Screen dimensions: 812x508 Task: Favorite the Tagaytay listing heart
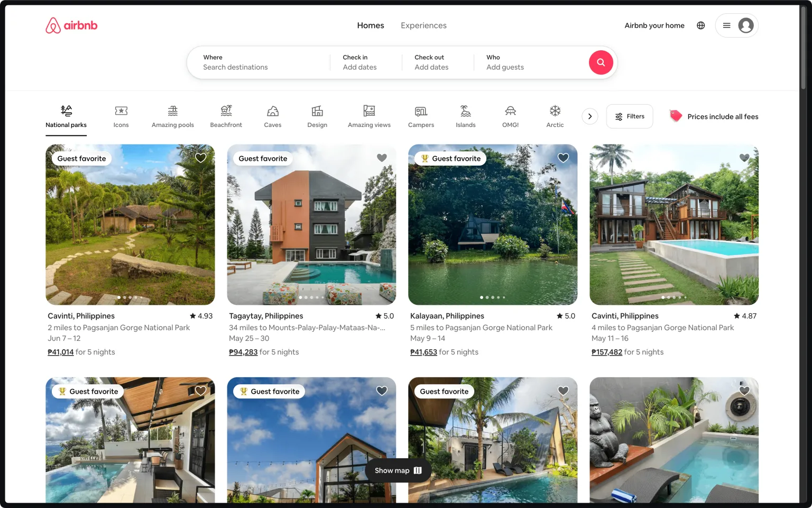click(x=382, y=158)
